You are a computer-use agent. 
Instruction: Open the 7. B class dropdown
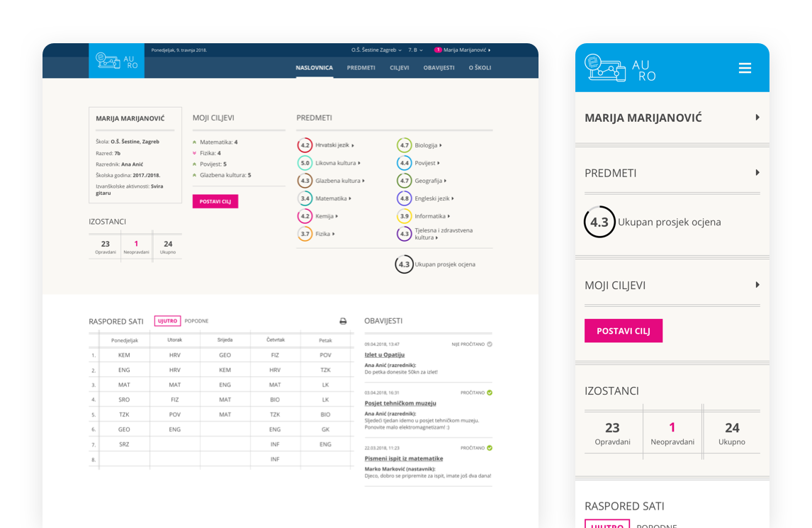point(415,50)
